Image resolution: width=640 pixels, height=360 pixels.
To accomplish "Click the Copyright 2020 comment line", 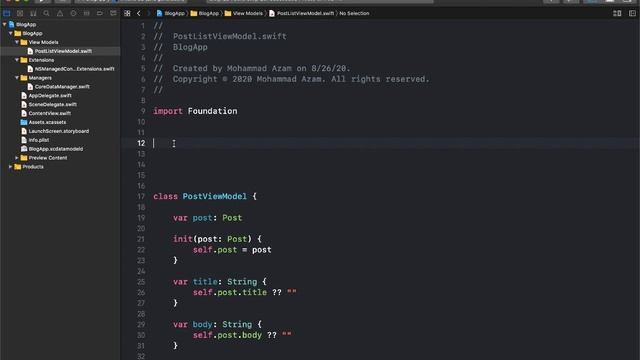I will pyautogui.click(x=291, y=79).
